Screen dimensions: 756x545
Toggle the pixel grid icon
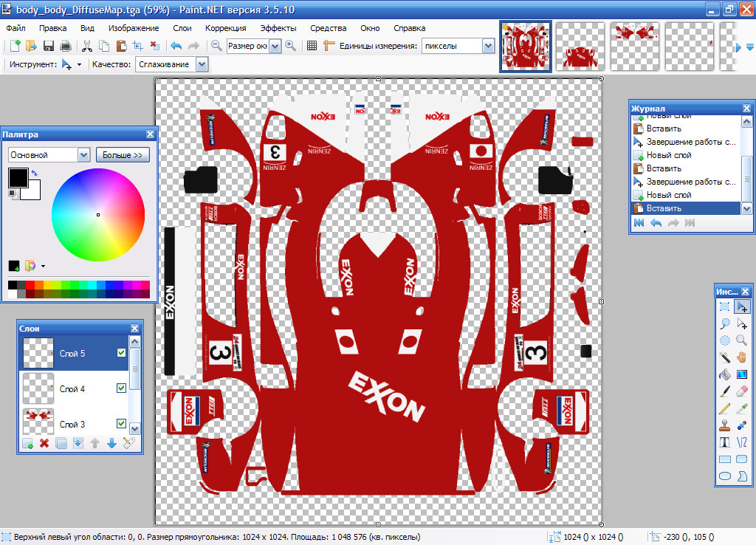(x=312, y=46)
